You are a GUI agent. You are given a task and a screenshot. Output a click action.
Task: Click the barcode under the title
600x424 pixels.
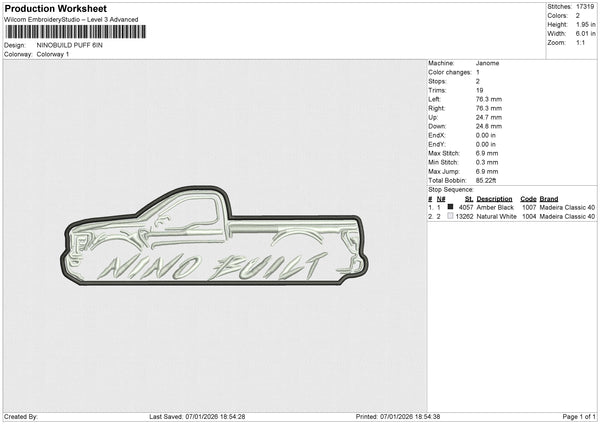(x=75, y=32)
